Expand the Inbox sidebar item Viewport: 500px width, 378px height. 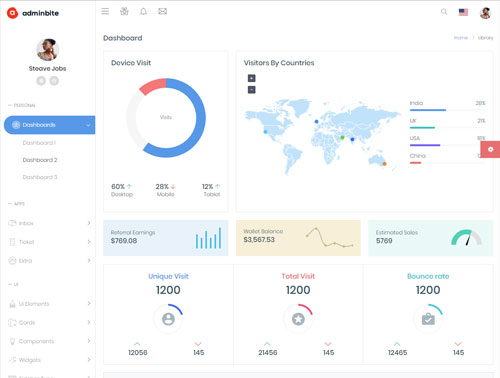[x=49, y=223]
